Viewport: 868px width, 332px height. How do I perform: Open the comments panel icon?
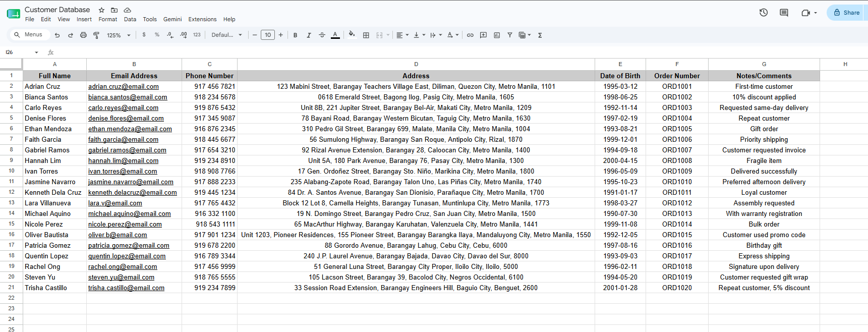(784, 13)
